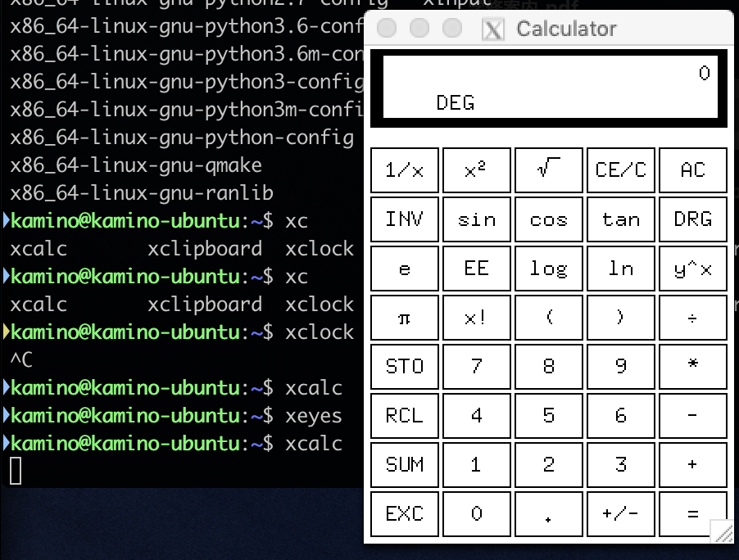Click the STO store memory button
This screenshot has width=739, height=560.
point(405,367)
